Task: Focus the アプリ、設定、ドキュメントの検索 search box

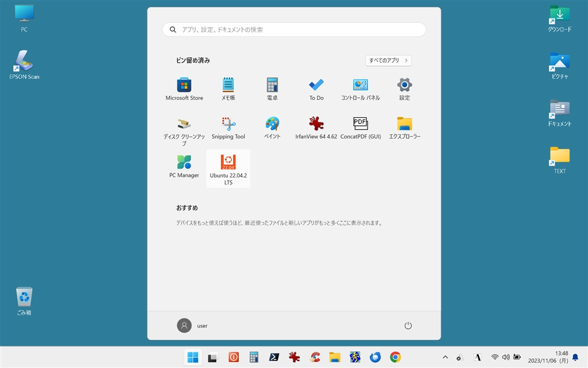Action: [294, 30]
